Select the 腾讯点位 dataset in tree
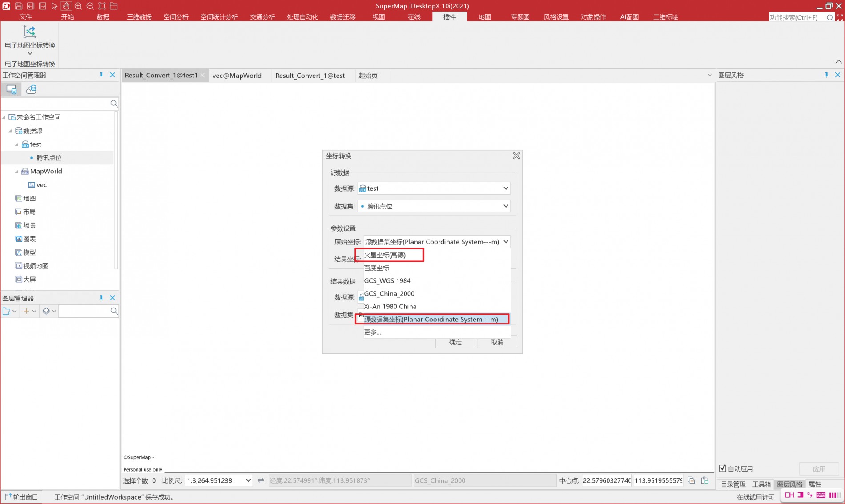 click(49, 158)
